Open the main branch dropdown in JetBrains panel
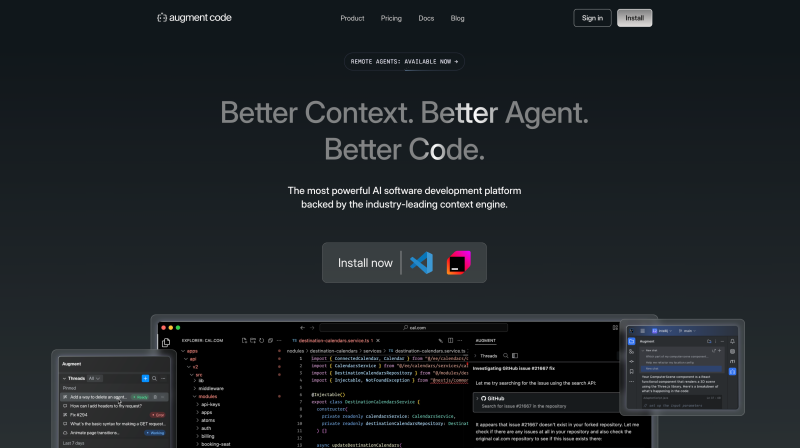The width and height of the screenshot is (800, 448). 687,331
